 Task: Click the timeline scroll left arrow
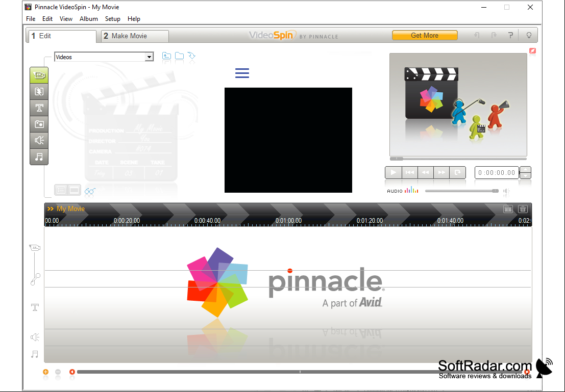point(72,372)
